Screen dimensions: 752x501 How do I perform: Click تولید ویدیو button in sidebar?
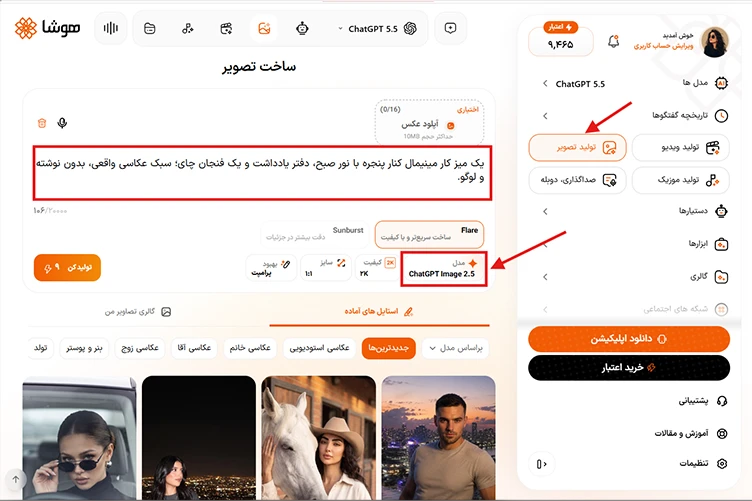pyautogui.click(x=681, y=147)
